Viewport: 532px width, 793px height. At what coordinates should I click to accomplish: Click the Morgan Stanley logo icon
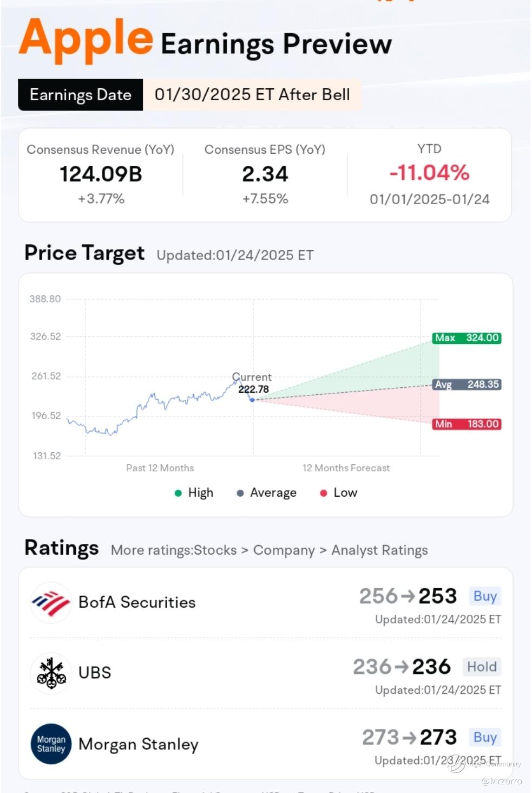point(51,744)
